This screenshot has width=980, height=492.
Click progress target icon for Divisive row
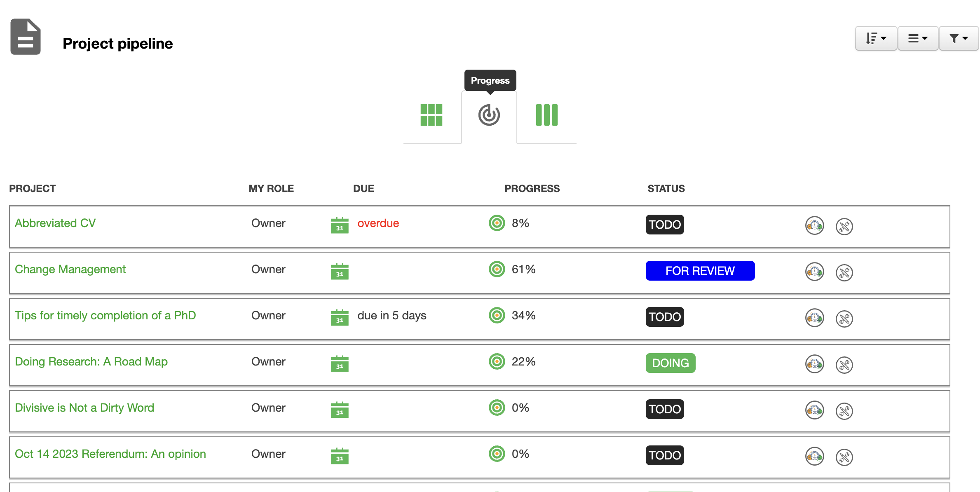coord(497,408)
